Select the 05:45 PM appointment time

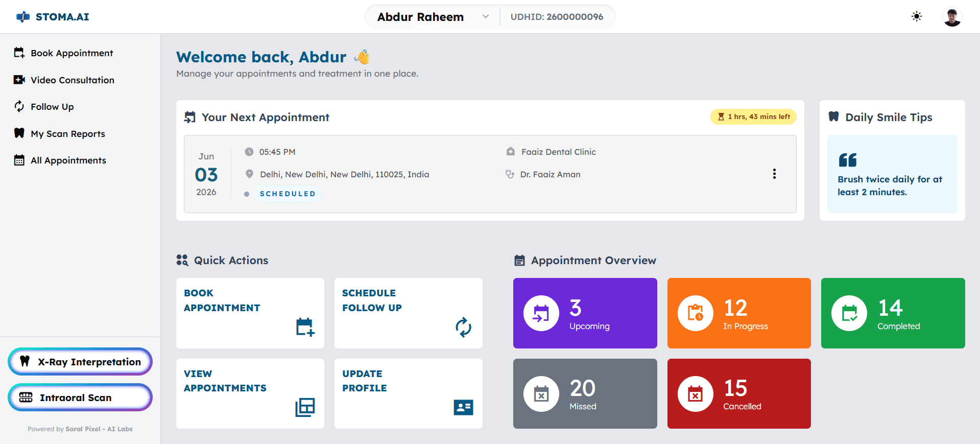click(277, 152)
